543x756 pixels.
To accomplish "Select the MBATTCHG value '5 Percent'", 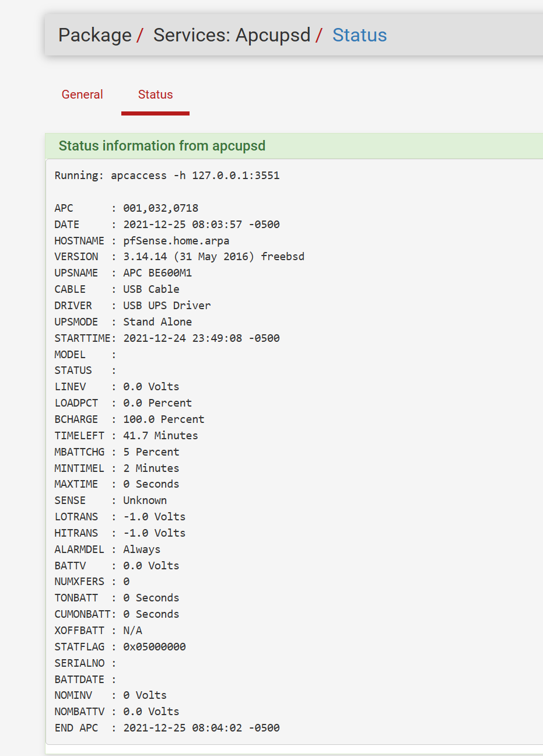I will click(152, 452).
